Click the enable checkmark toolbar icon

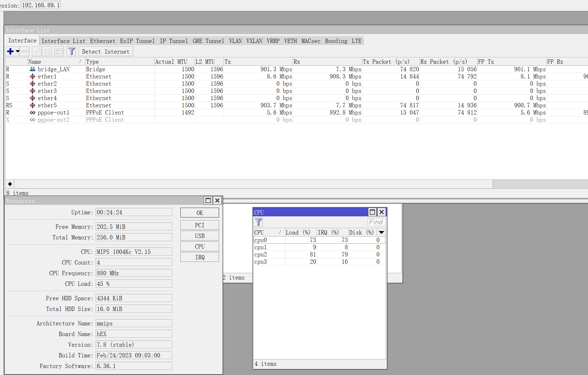point(37,52)
